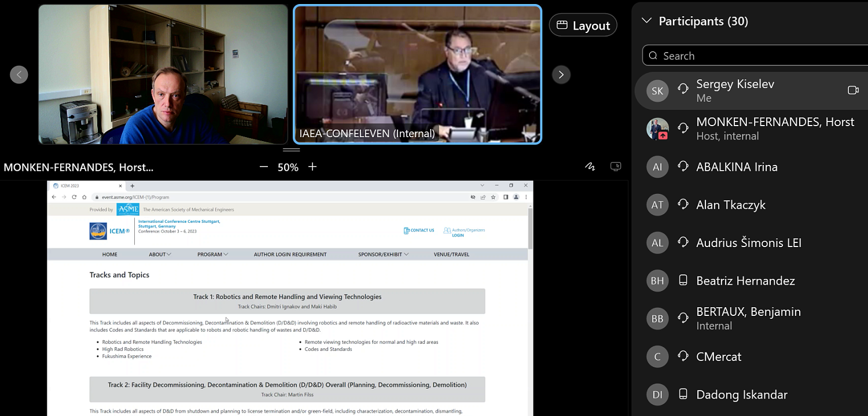Image resolution: width=868 pixels, height=416 pixels.
Task: Click the zoom in plus icon
Action: tap(312, 167)
